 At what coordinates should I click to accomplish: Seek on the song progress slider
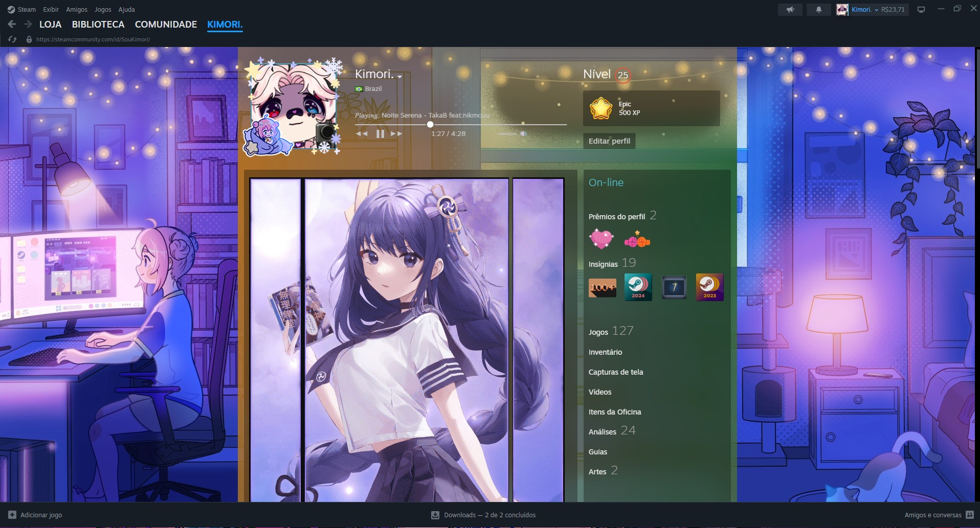[461, 124]
